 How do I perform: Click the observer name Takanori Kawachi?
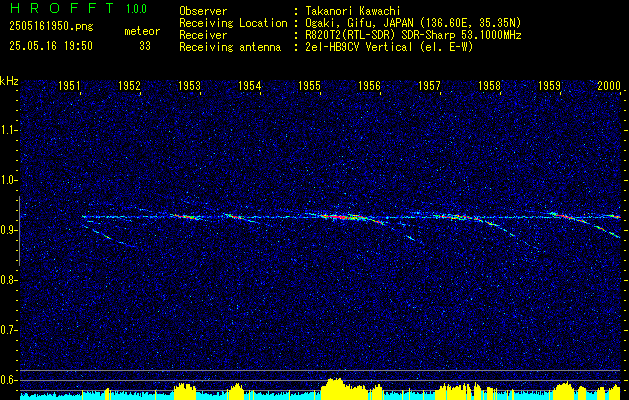tap(353, 11)
